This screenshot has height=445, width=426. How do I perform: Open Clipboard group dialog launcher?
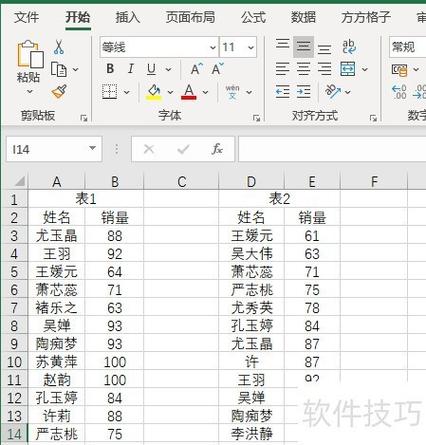[x=84, y=118]
